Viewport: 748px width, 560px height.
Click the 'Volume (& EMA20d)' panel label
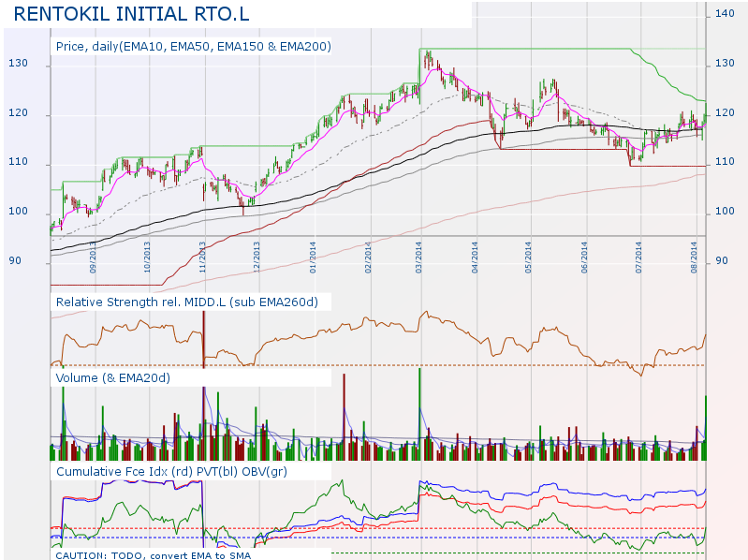pos(113,377)
